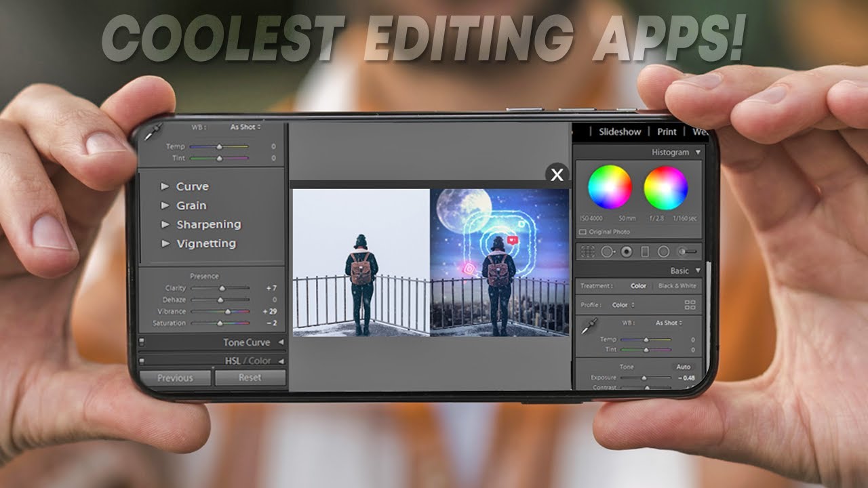Select the Graduated Filter tool
The image size is (868, 488).
click(x=645, y=251)
